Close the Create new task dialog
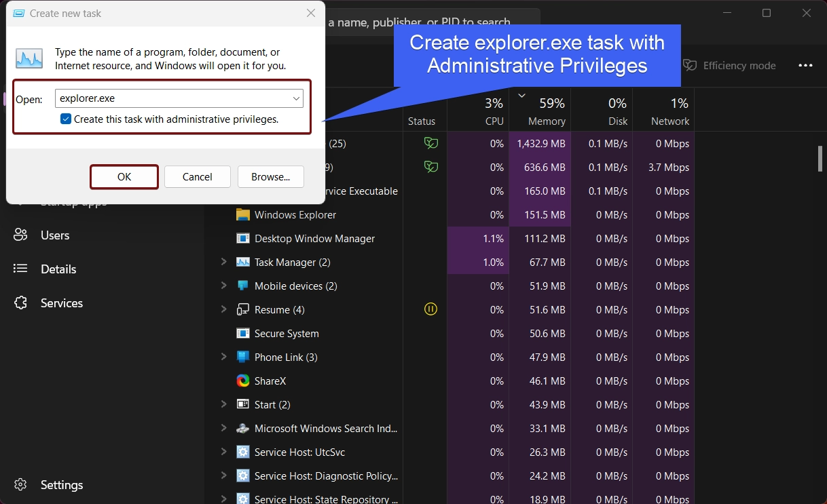 tap(311, 13)
